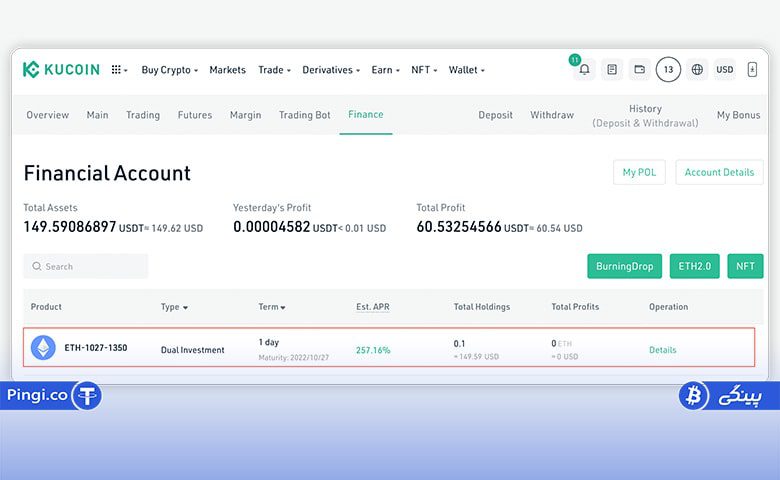Expand the NFT dropdown in top nav
Viewport: 780px width, 480px height.
424,70
